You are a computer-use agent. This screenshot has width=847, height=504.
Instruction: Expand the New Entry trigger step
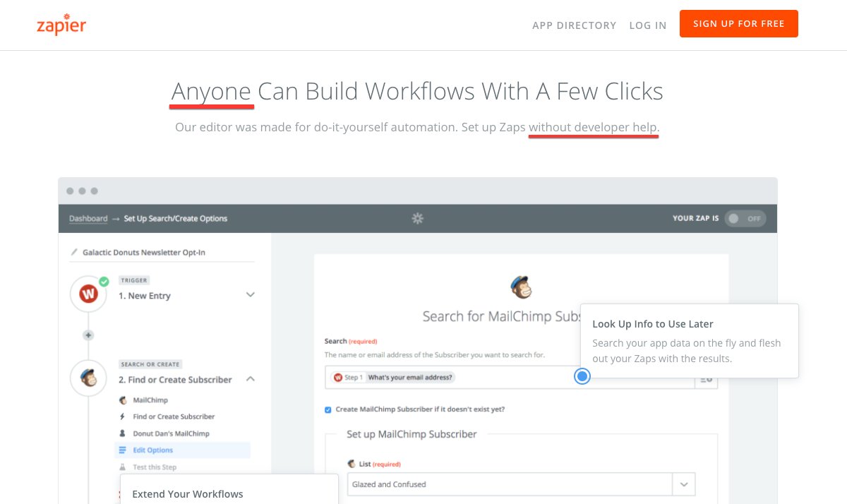pyautogui.click(x=250, y=295)
